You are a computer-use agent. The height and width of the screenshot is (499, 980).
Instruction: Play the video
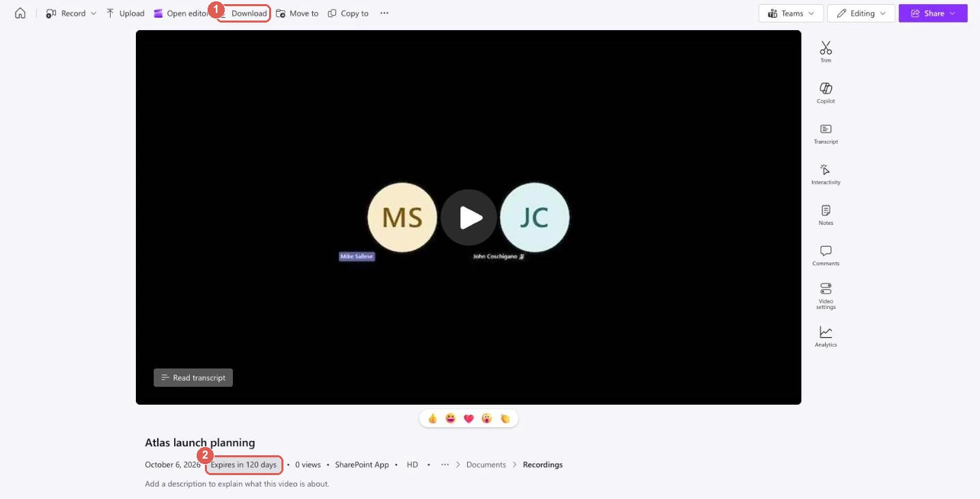pos(468,217)
